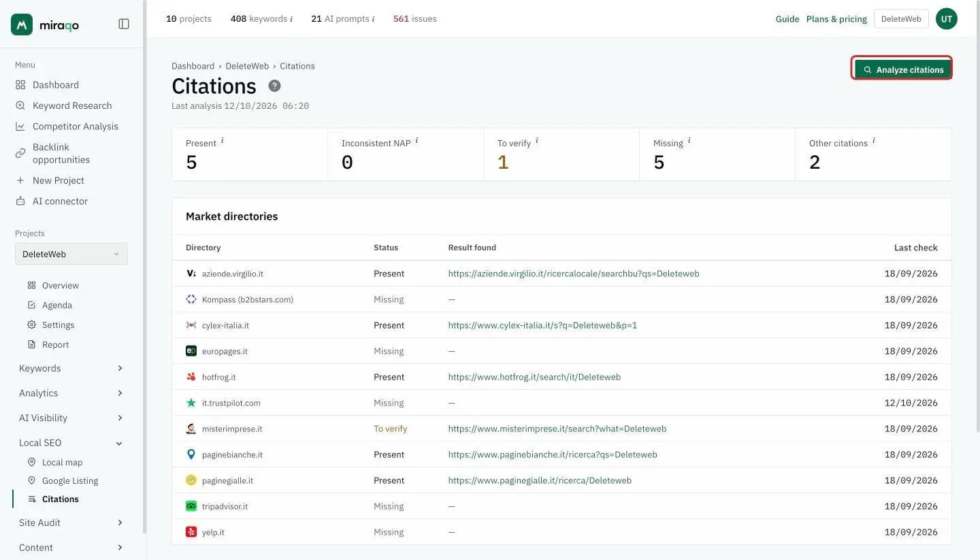Image resolution: width=980 pixels, height=560 pixels.
Task: Expand the Analytics menu section
Action: pyautogui.click(x=71, y=393)
